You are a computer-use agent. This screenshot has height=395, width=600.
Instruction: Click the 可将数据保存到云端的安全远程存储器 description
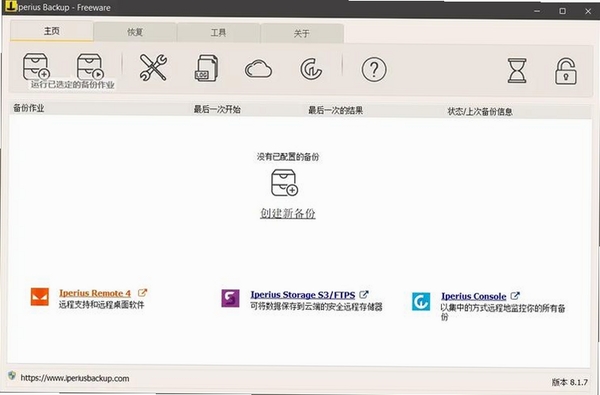[316, 306]
